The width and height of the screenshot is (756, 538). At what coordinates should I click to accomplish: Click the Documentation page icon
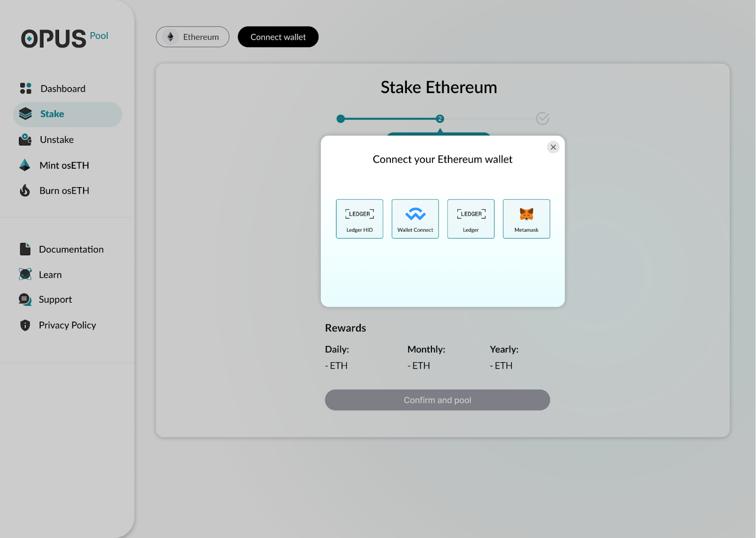(x=25, y=249)
